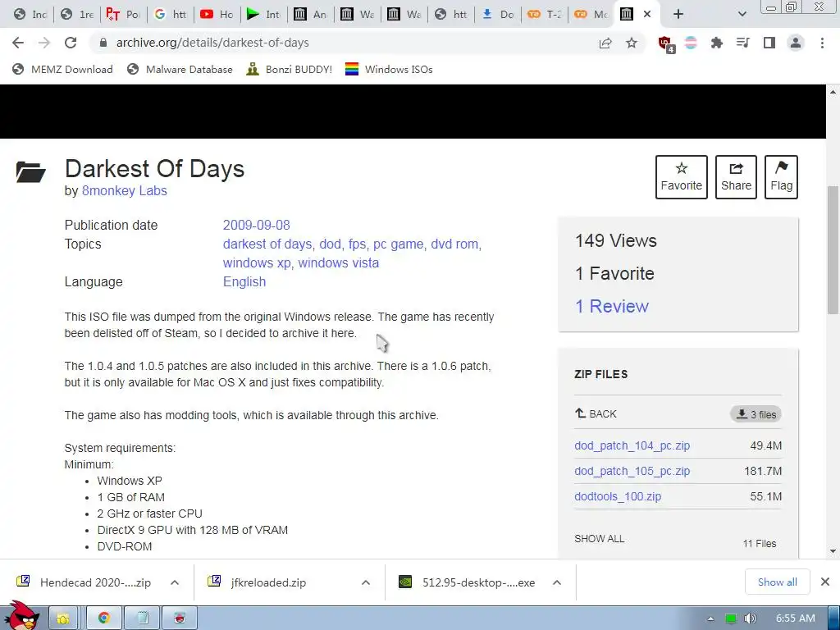Screen dimensions: 840x630
Task: Switch to the Google tab
Action: tap(170, 15)
